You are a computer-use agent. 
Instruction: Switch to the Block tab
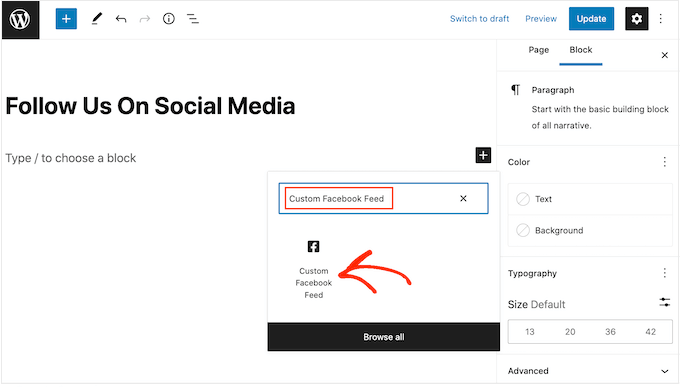click(581, 50)
